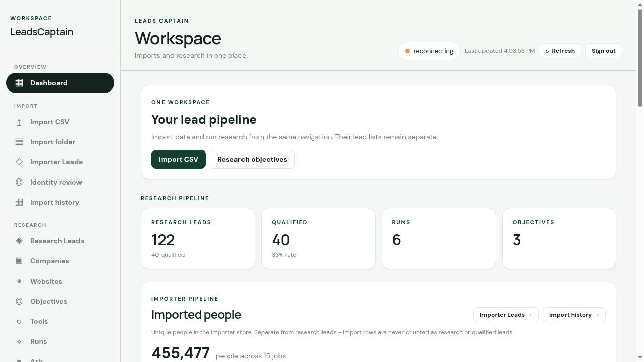The width and height of the screenshot is (644, 362).
Task: Click the Dashboard grid icon
Action: click(19, 83)
